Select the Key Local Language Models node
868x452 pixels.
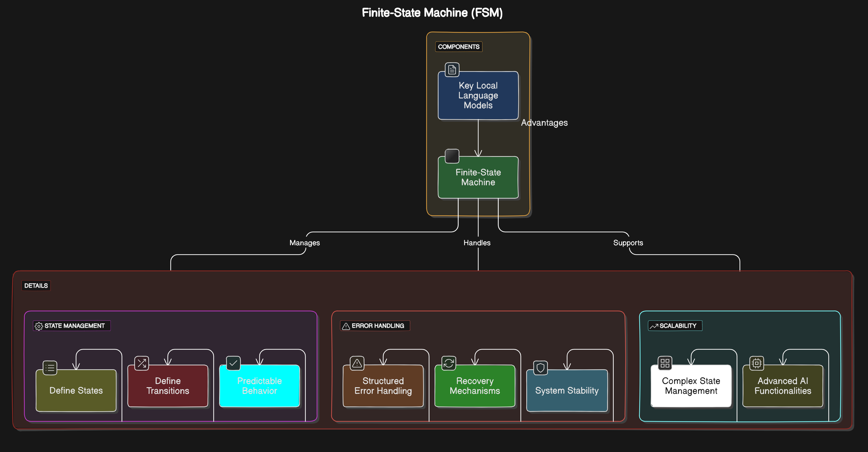[478, 96]
